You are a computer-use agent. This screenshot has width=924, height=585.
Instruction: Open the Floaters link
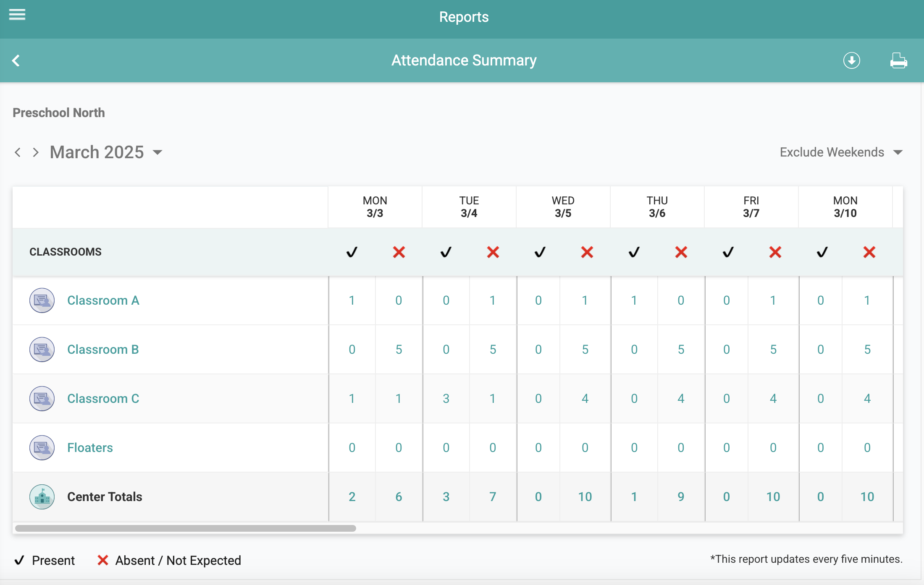point(90,448)
